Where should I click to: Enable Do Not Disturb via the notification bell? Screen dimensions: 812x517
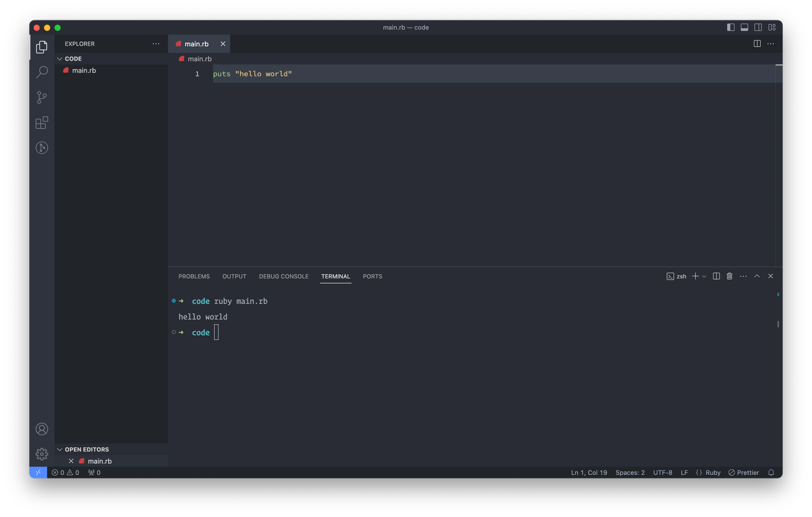771,472
